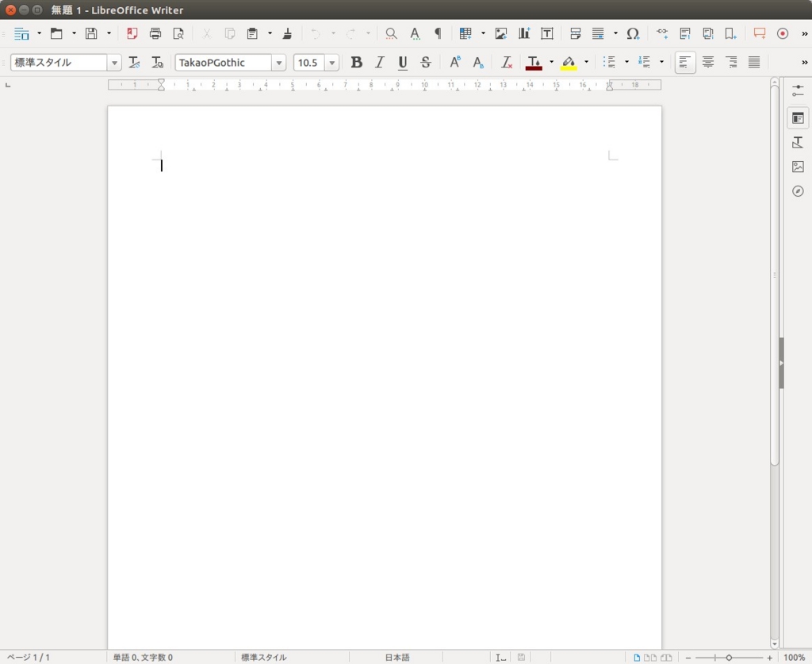Insert field icon
This screenshot has width=812, height=664.
598,33
